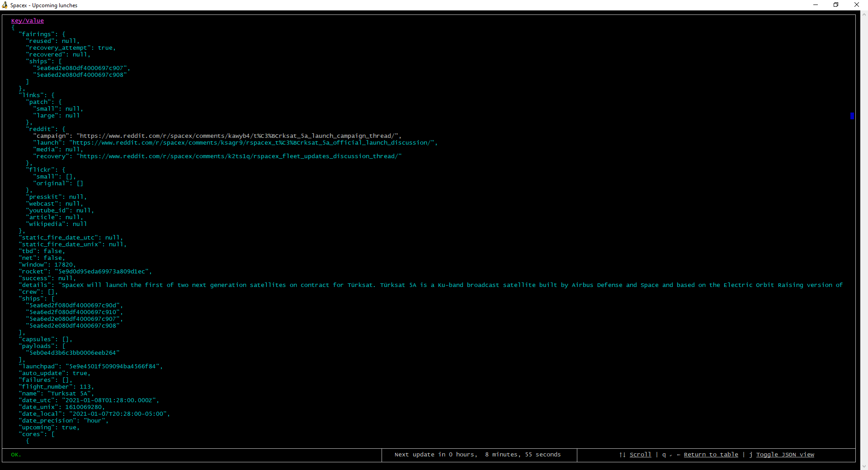Click Toggle JSON view in status bar
The height and width of the screenshot is (470, 868).
click(785, 455)
